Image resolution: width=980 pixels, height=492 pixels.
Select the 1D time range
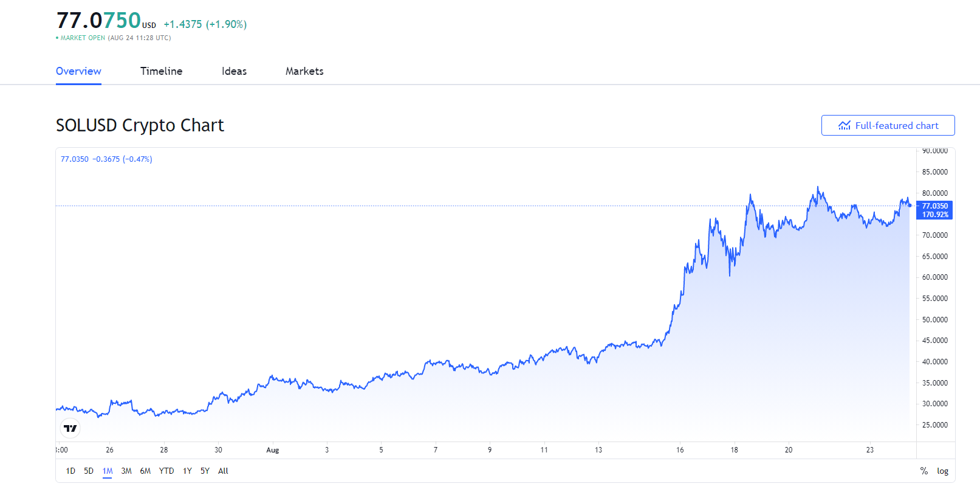(70, 471)
